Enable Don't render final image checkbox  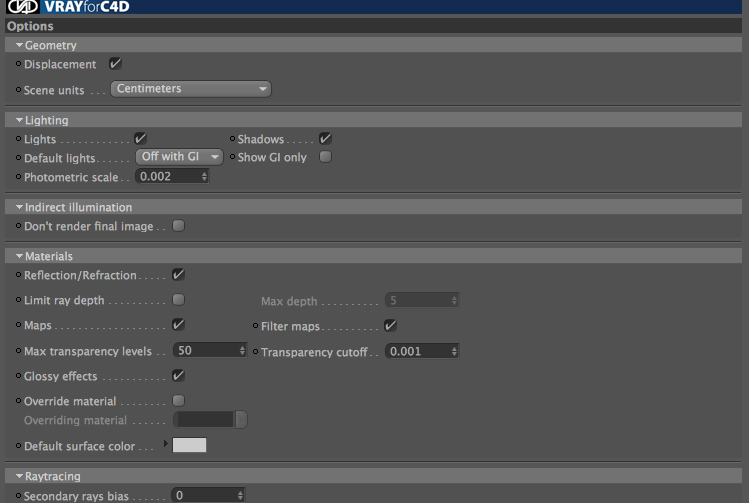(x=178, y=225)
